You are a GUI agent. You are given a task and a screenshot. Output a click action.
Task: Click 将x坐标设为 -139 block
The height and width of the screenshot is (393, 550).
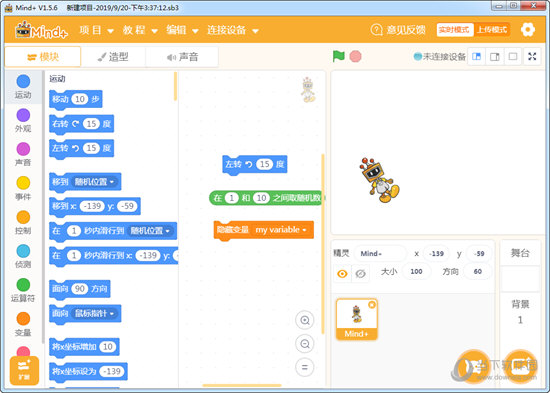click(88, 372)
